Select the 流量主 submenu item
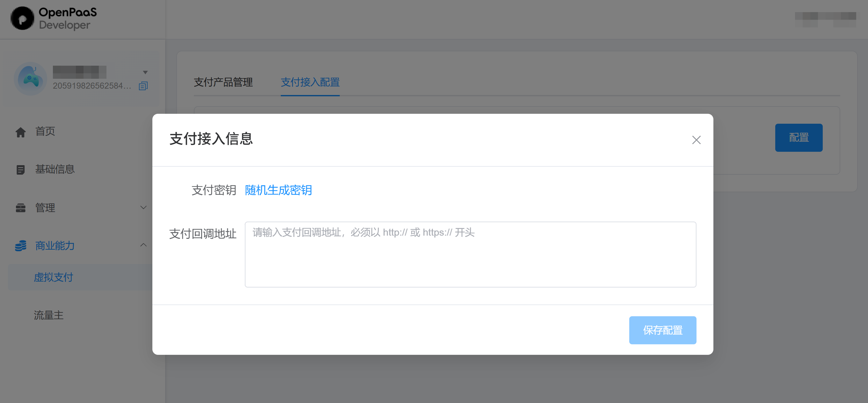 (x=48, y=315)
